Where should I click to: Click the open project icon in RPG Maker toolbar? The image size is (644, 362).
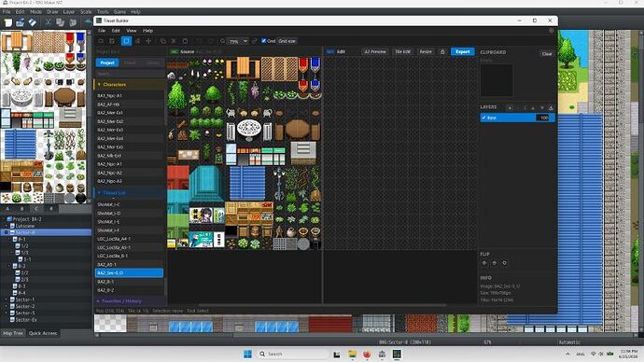(x=20, y=22)
